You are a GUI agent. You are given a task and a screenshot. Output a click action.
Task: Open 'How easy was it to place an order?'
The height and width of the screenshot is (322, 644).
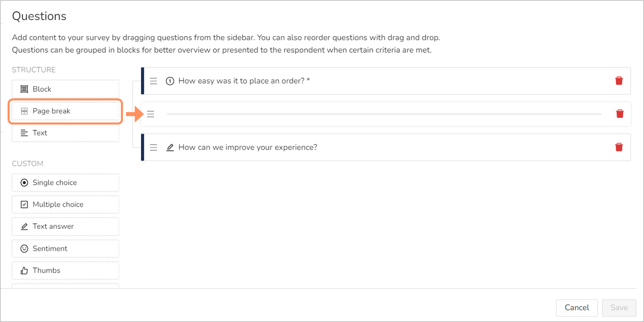point(244,81)
